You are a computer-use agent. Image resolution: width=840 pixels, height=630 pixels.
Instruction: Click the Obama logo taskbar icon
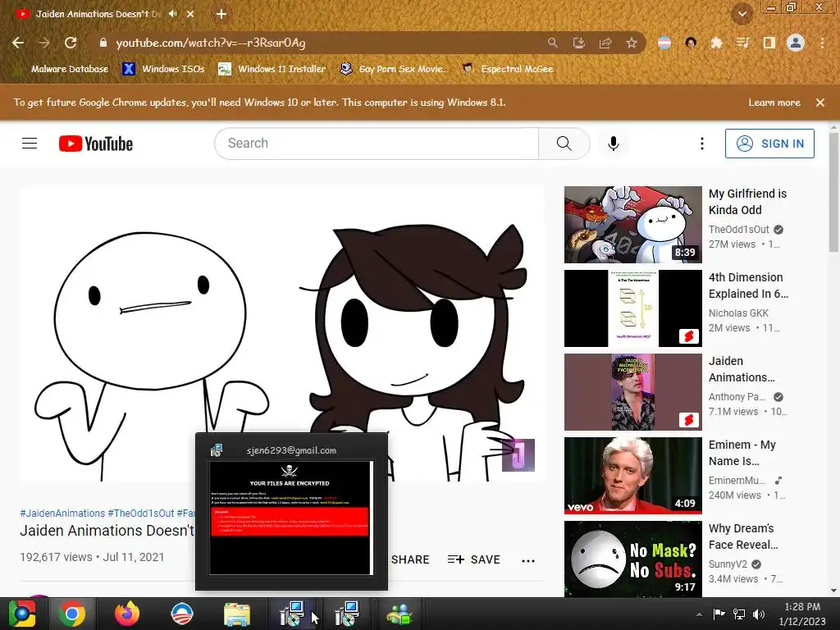[181, 614]
